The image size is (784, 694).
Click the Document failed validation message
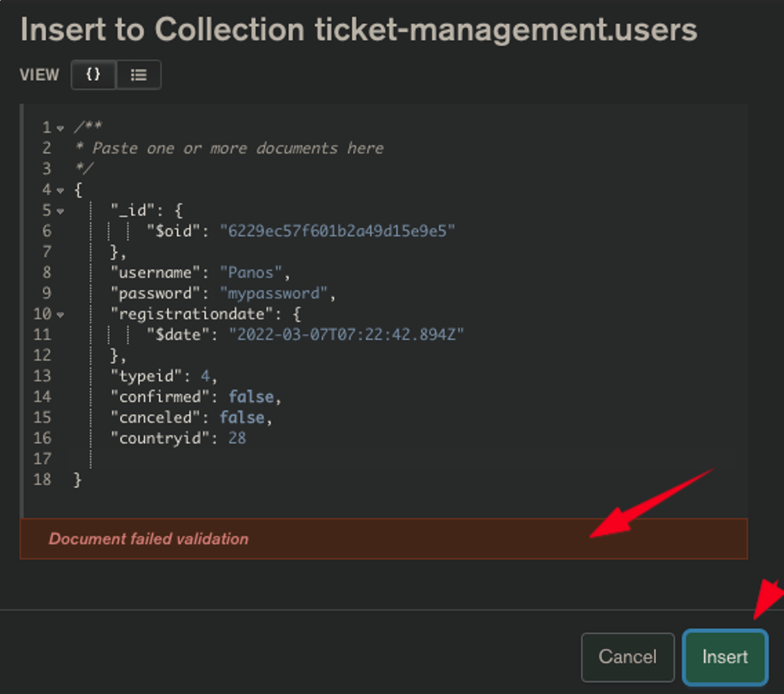(x=149, y=539)
